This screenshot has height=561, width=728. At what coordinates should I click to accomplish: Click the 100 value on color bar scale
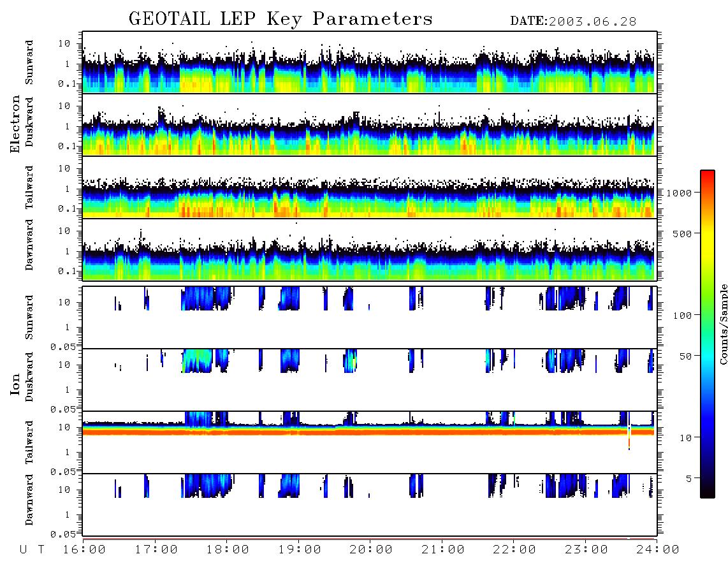pyautogui.click(x=683, y=316)
